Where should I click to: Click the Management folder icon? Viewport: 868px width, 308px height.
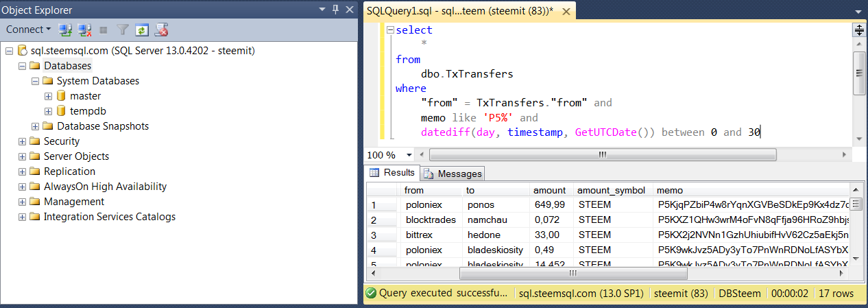[x=35, y=202]
